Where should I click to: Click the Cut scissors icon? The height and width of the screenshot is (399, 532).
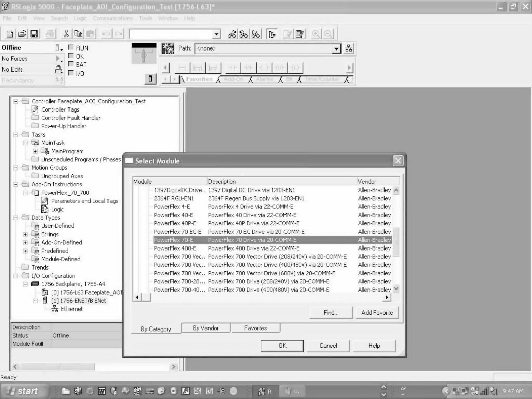point(66,34)
